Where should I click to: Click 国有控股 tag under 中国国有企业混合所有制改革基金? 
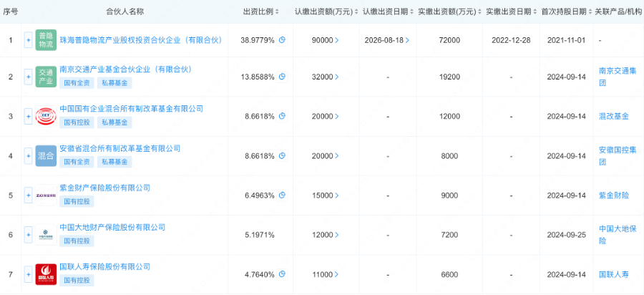point(77,122)
